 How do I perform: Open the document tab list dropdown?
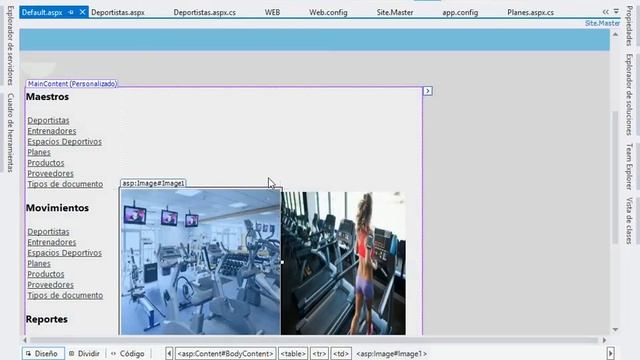point(616,11)
